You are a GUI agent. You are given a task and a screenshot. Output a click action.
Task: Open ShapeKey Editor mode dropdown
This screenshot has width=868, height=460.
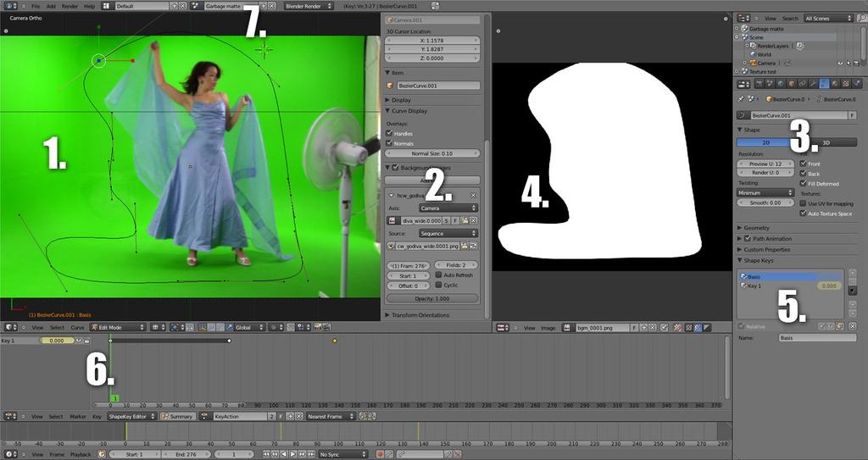(x=132, y=416)
